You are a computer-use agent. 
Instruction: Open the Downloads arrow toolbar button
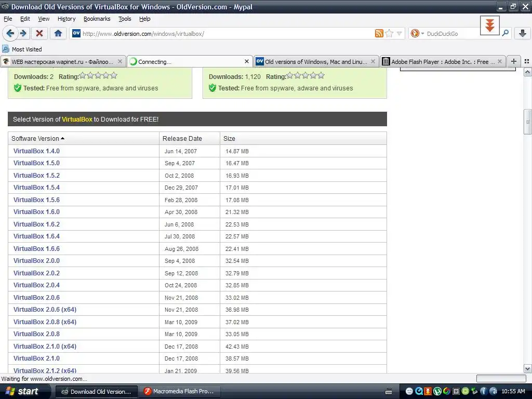tap(523, 33)
